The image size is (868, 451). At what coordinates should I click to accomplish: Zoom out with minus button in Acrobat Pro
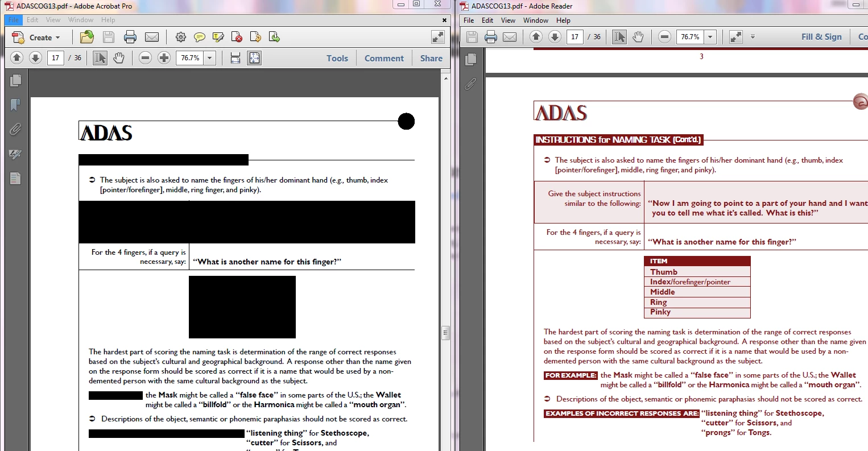pyautogui.click(x=146, y=58)
